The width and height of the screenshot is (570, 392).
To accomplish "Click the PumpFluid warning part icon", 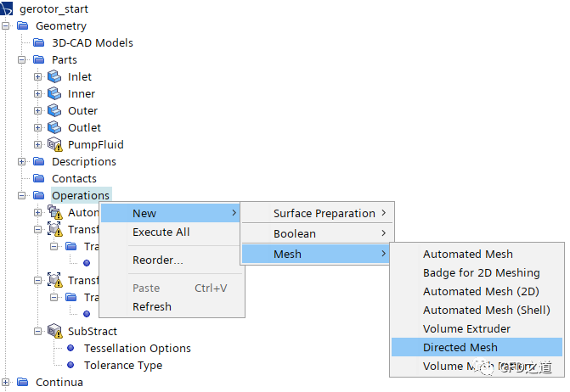I will [54, 145].
